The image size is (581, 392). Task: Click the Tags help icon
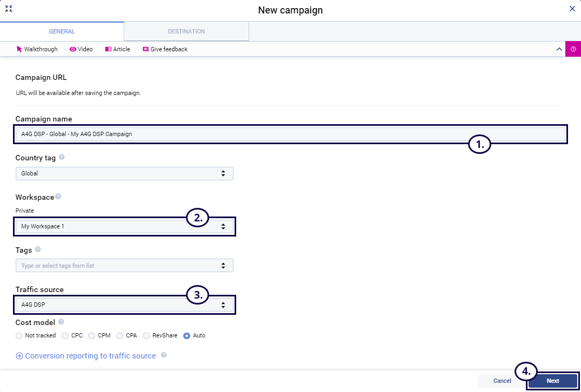point(38,250)
